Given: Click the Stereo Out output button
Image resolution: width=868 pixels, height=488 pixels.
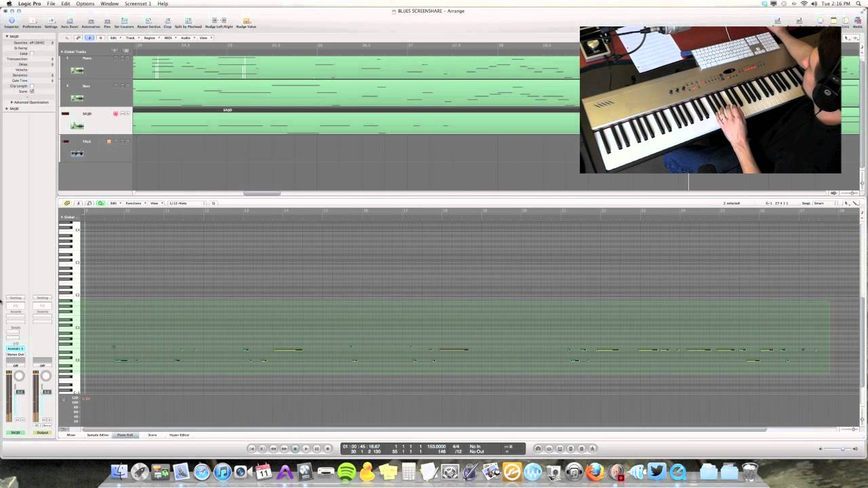Looking at the screenshot, I should (15, 354).
